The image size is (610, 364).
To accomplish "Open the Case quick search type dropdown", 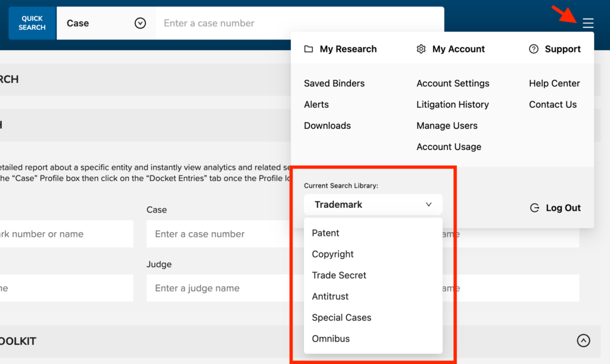I will (x=106, y=23).
